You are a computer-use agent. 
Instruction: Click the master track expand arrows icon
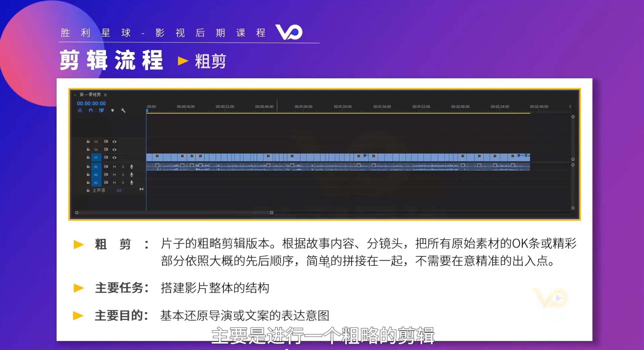point(141,189)
